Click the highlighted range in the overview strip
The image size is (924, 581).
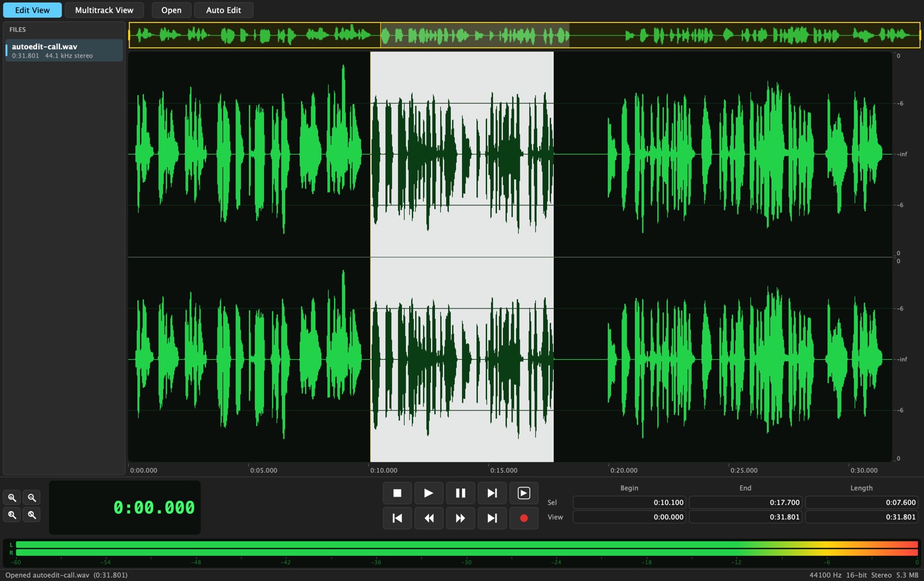tap(475, 36)
